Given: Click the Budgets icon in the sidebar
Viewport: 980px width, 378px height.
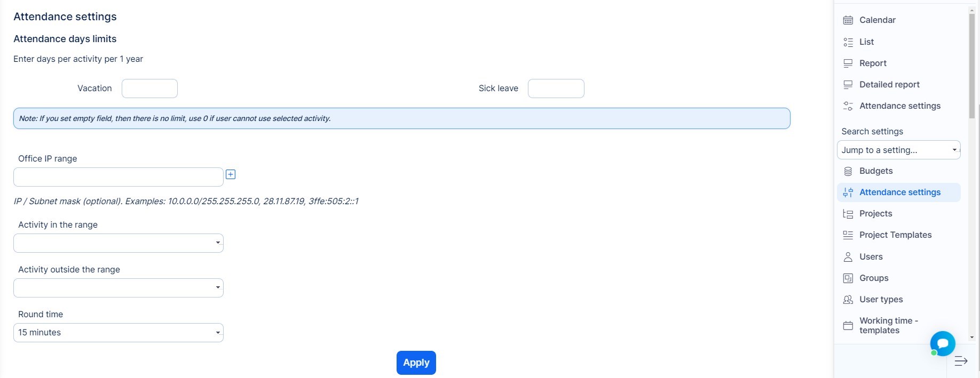Looking at the screenshot, I should (848, 171).
